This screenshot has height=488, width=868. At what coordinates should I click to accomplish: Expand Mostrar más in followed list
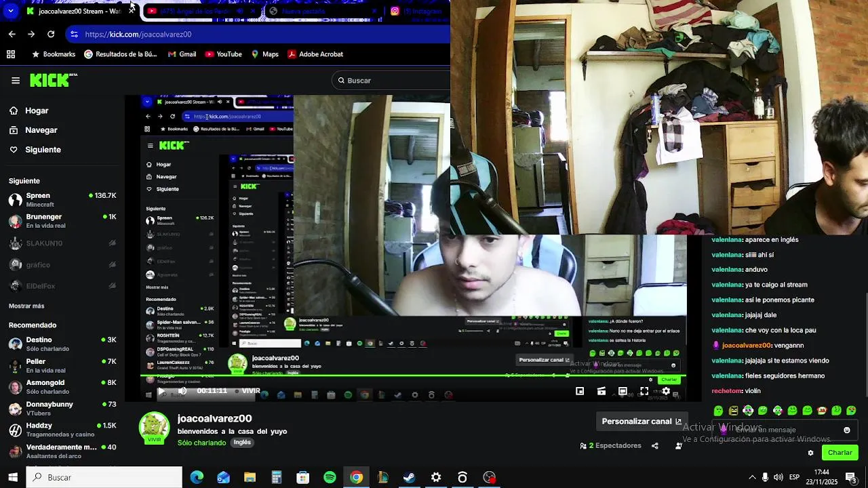pos(26,306)
